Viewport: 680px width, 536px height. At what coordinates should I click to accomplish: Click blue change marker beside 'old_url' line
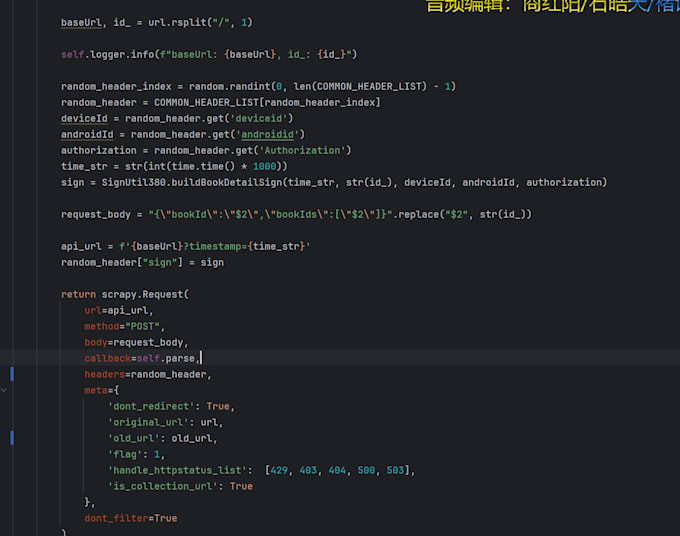pyautogui.click(x=12, y=438)
